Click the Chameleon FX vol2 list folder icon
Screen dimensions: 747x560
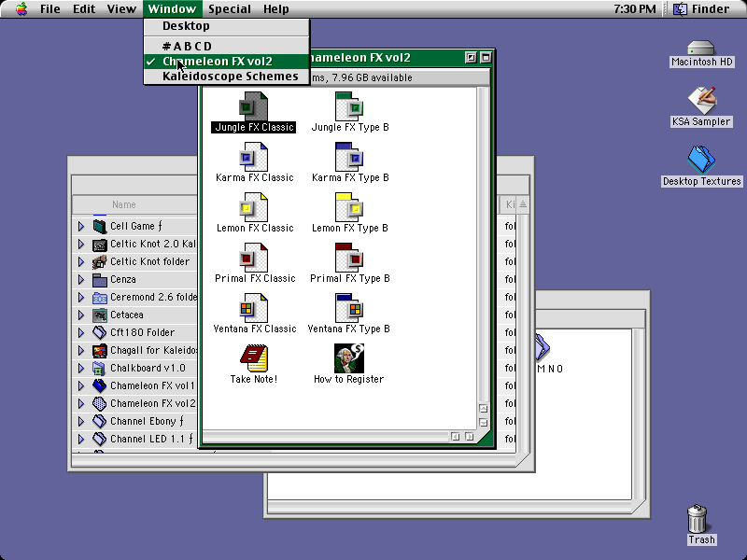pos(99,404)
